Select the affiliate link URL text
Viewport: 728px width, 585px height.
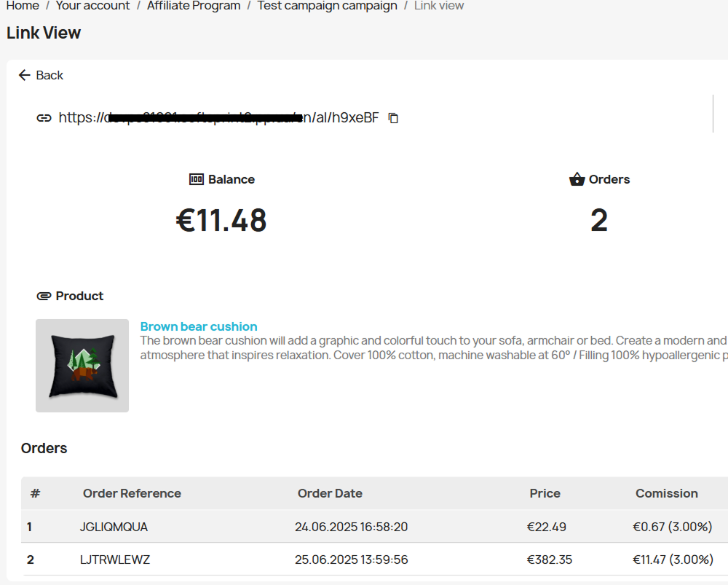(x=218, y=117)
